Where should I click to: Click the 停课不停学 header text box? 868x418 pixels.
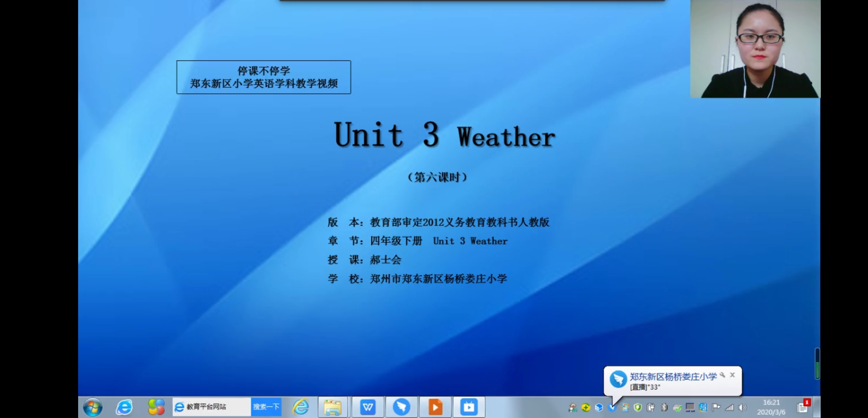pyautogui.click(x=264, y=77)
